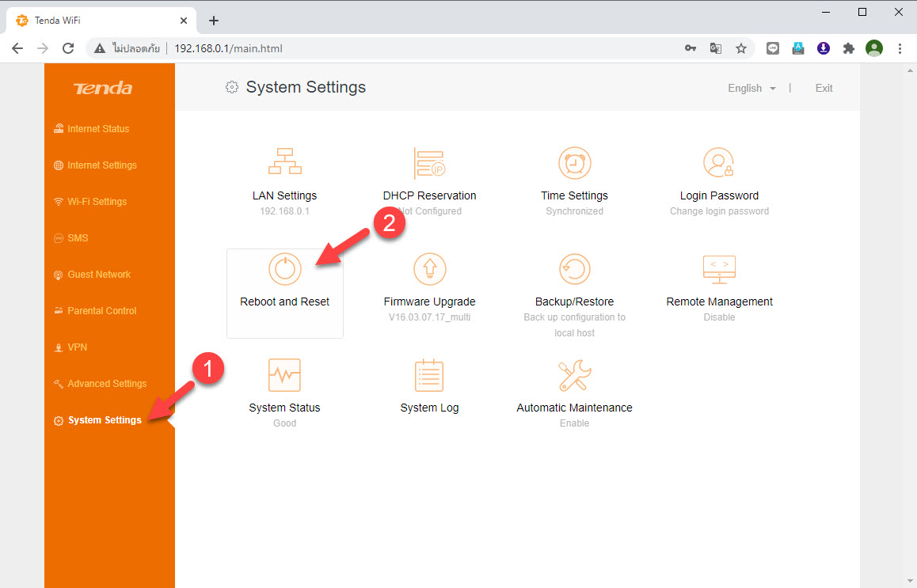
Task: Close the Tenda WiFi tab
Action: pos(184,21)
